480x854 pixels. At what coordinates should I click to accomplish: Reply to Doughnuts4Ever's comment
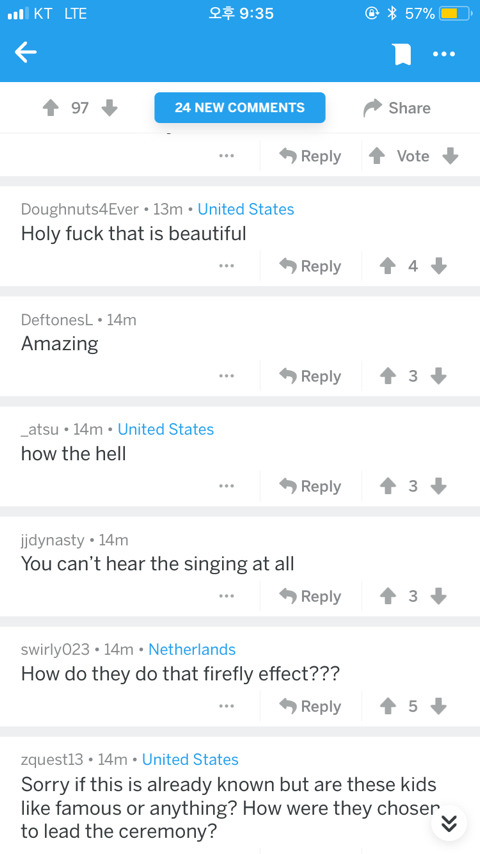(311, 266)
